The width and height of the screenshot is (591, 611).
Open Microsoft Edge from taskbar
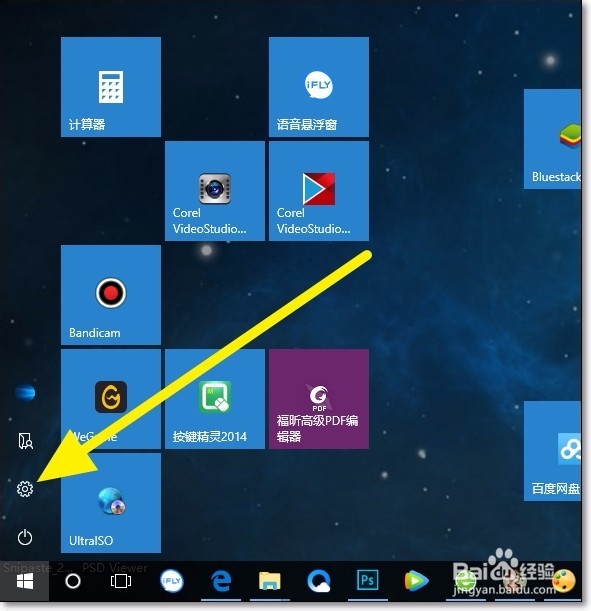pos(221,581)
